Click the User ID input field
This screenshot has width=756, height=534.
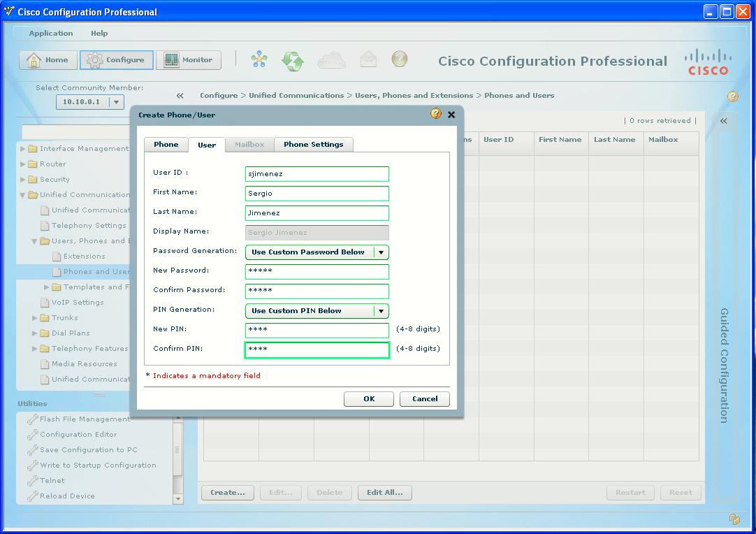pos(317,174)
